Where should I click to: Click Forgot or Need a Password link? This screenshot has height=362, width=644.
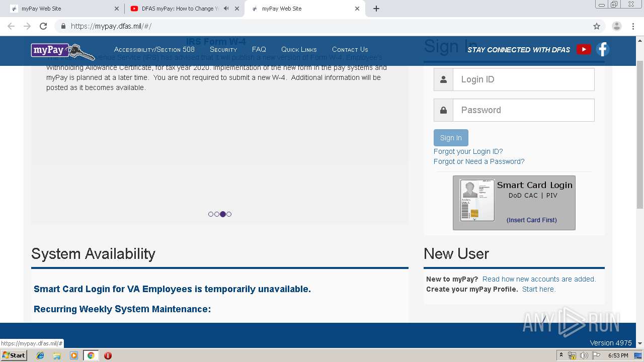click(x=479, y=161)
